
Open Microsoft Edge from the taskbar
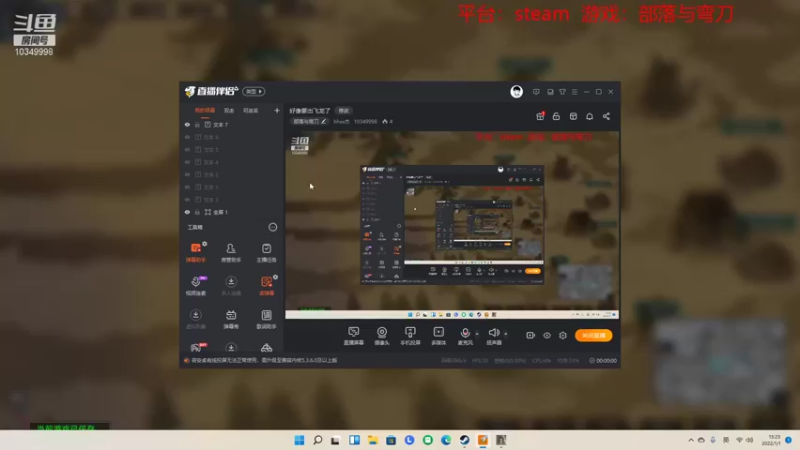[446, 440]
